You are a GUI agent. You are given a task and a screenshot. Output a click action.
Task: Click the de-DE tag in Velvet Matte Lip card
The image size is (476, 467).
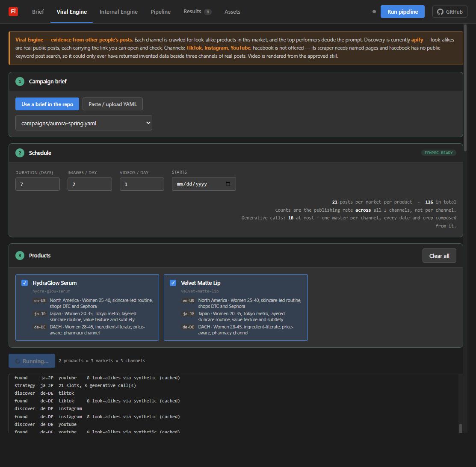pos(188,327)
